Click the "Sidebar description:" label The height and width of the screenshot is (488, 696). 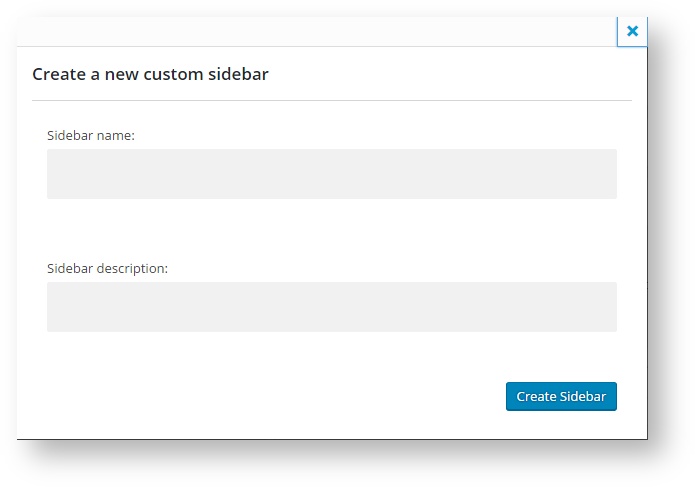107,268
